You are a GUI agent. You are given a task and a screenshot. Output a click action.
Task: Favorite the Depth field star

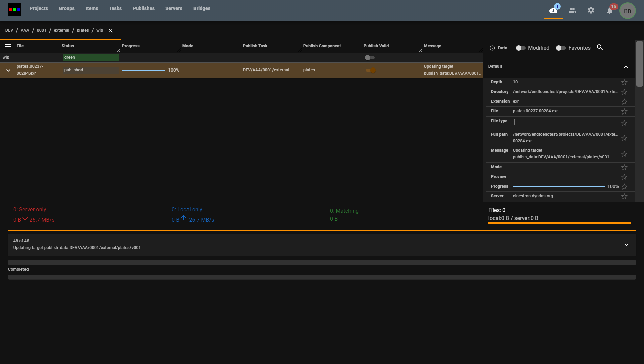click(624, 82)
